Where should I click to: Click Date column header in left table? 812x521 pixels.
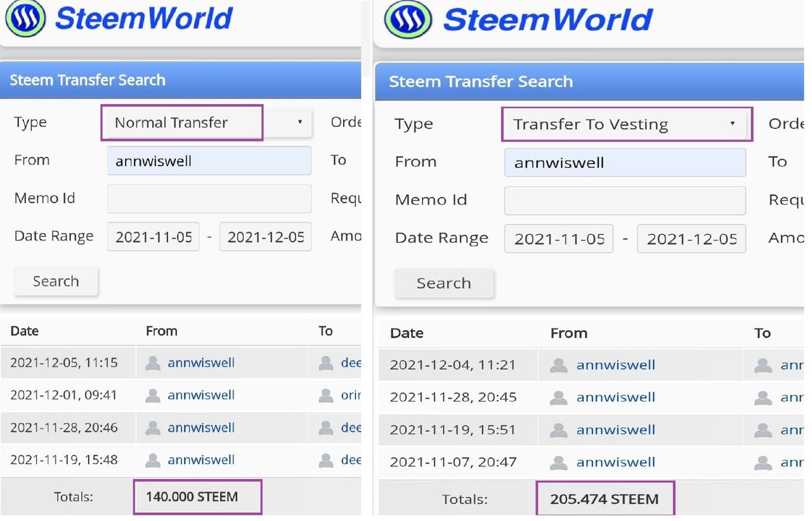(x=25, y=331)
